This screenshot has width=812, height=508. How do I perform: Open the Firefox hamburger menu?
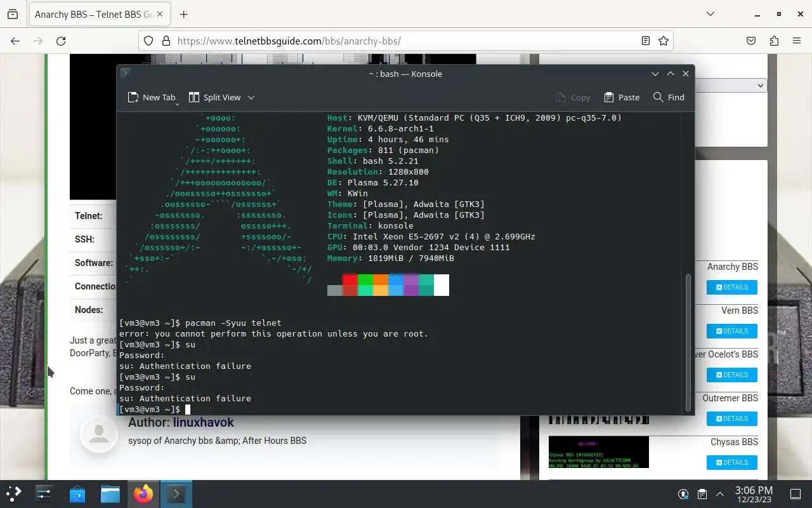pos(797,41)
